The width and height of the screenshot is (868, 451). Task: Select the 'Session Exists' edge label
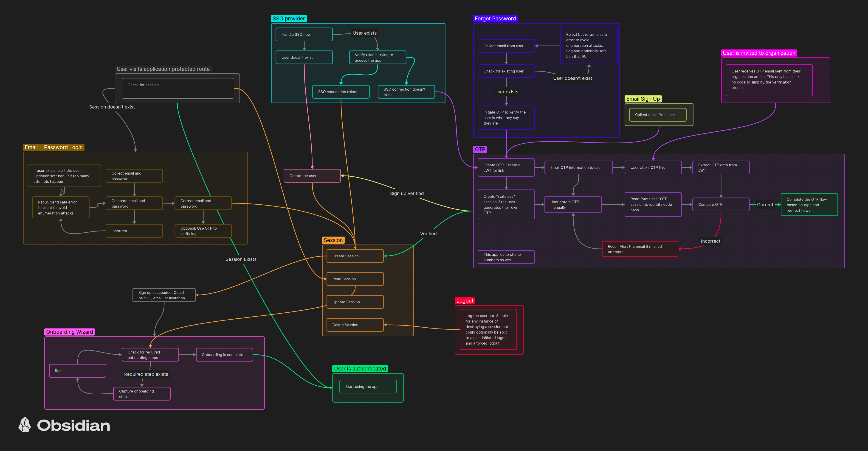coord(241,259)
